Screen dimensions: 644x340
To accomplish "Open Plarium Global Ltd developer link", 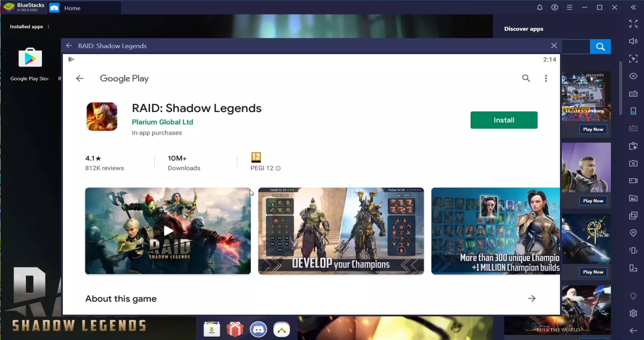I will click(162, 122).
